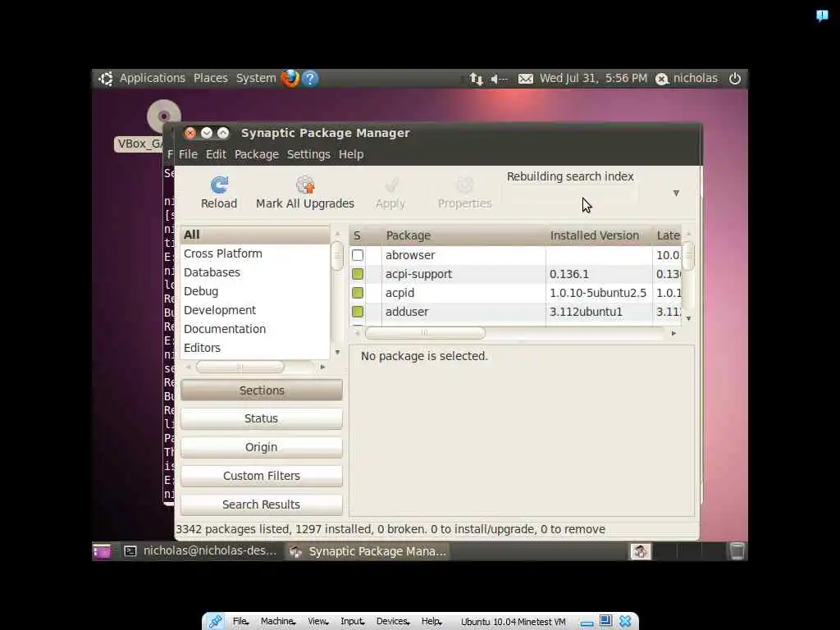Click the blue feedback icon at top right

(x=822, y=16)
